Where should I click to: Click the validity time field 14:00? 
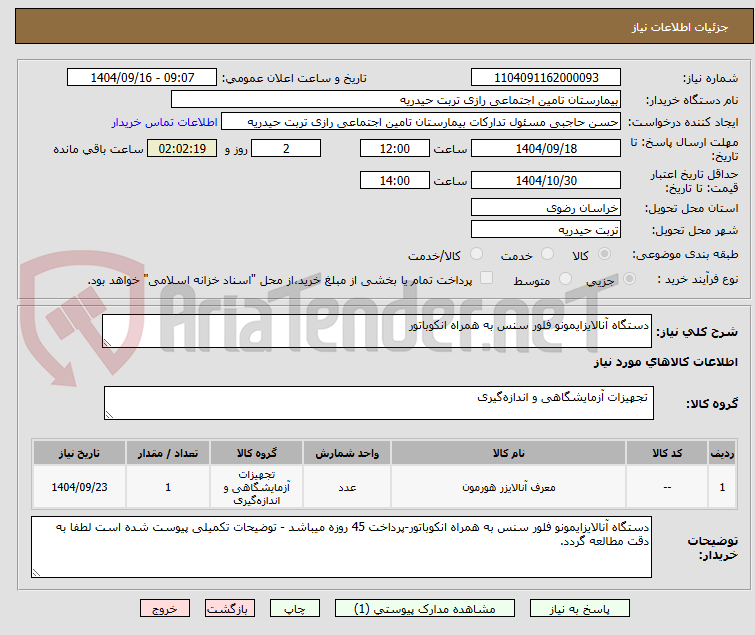394,181
